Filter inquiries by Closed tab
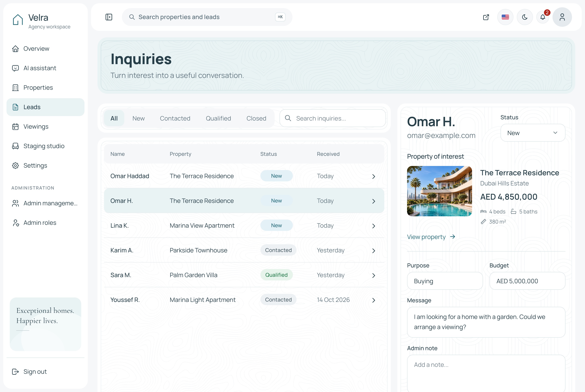 pos(256,118)
